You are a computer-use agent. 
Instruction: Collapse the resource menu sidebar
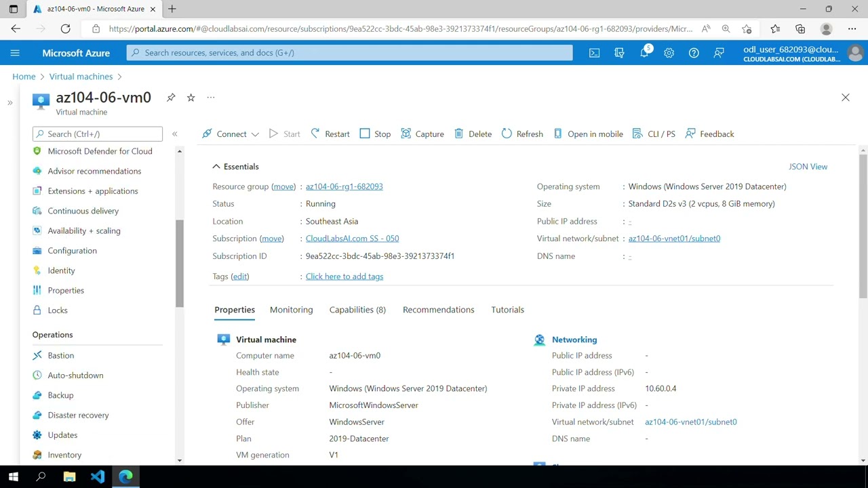(174, 134)
